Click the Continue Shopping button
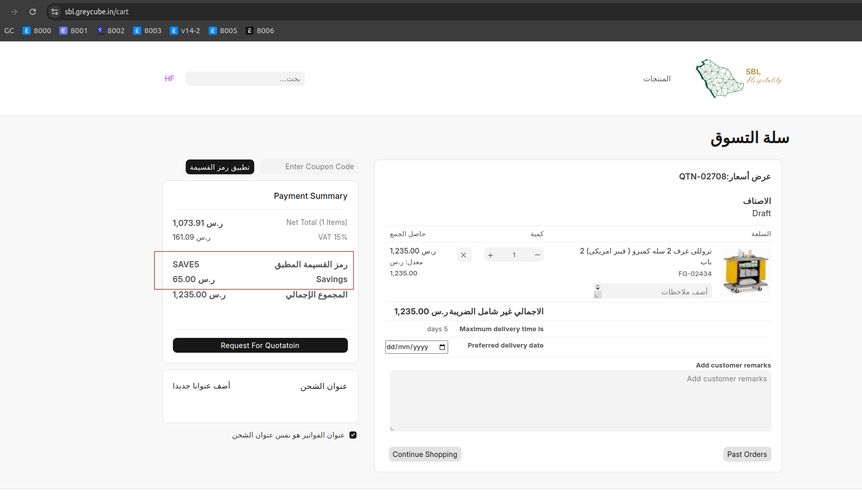862x504 pixels. coord(425,454)
